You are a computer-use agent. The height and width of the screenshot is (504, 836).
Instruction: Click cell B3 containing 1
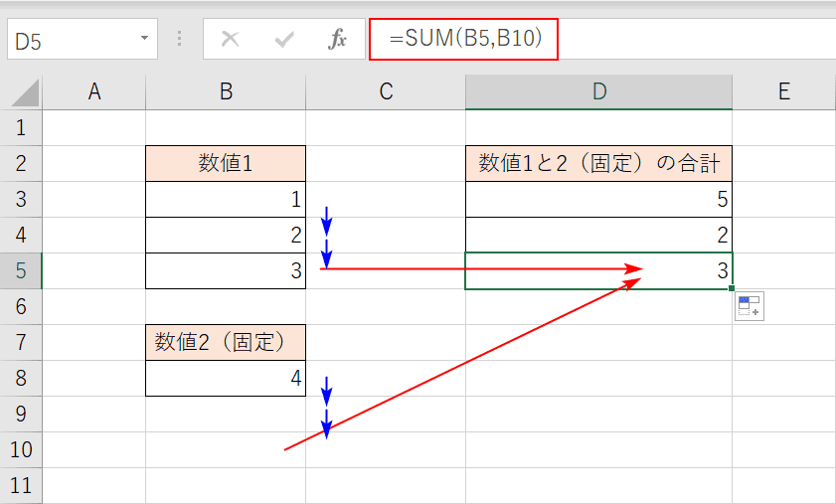(226, 199)
